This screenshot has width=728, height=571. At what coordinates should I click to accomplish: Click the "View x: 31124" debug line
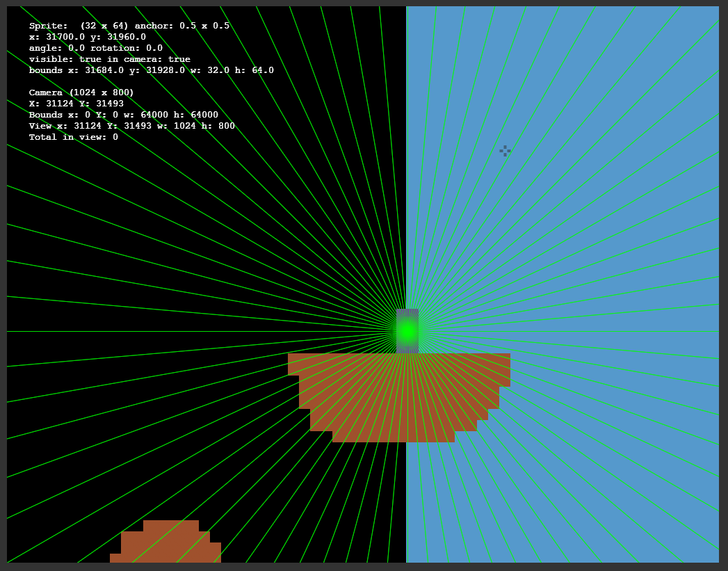tap(132, 126)
